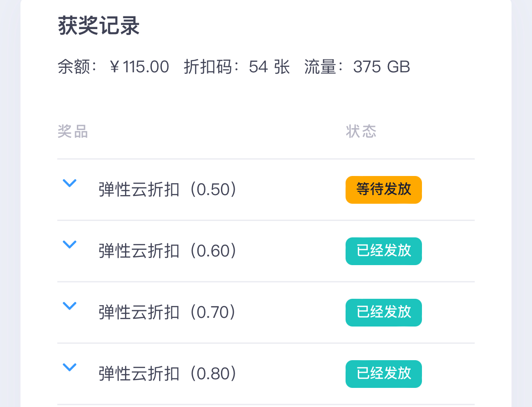Select the 弹性云折扣（0.80）prize name
532x407 pixels.
pyautogui.click(x=167, y=374)
